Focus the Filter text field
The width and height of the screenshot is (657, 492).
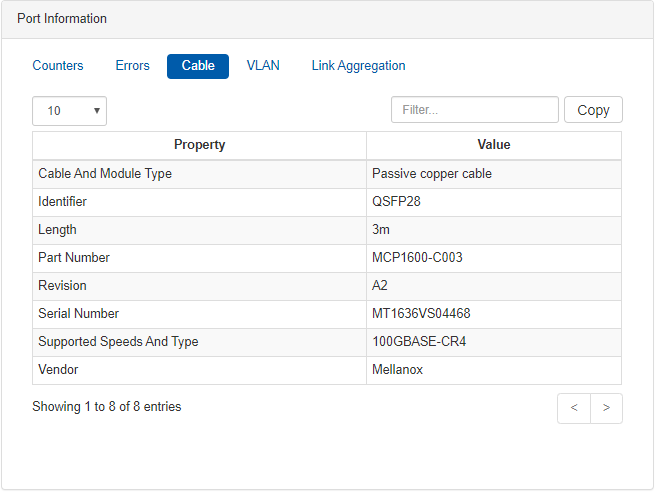pos(475,110)
